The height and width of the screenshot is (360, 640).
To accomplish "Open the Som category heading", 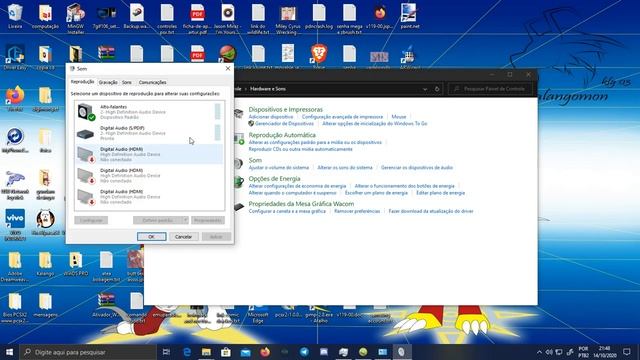I will pos(255,160).
